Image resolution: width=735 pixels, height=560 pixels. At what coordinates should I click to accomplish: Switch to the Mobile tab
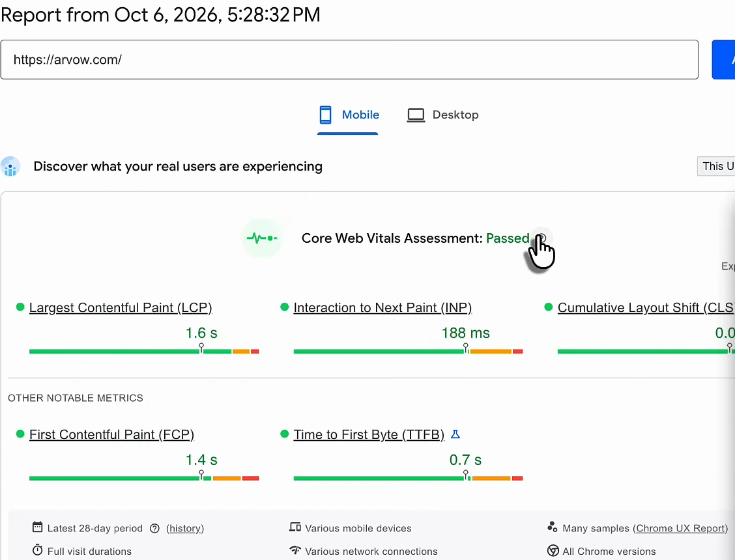tap(349, 115)
